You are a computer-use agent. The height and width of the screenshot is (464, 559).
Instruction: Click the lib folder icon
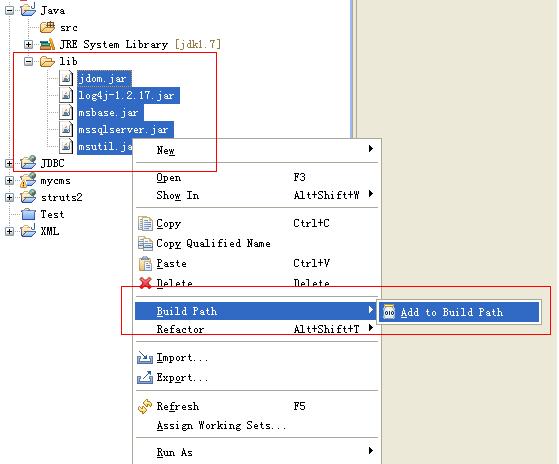point(47,61)
